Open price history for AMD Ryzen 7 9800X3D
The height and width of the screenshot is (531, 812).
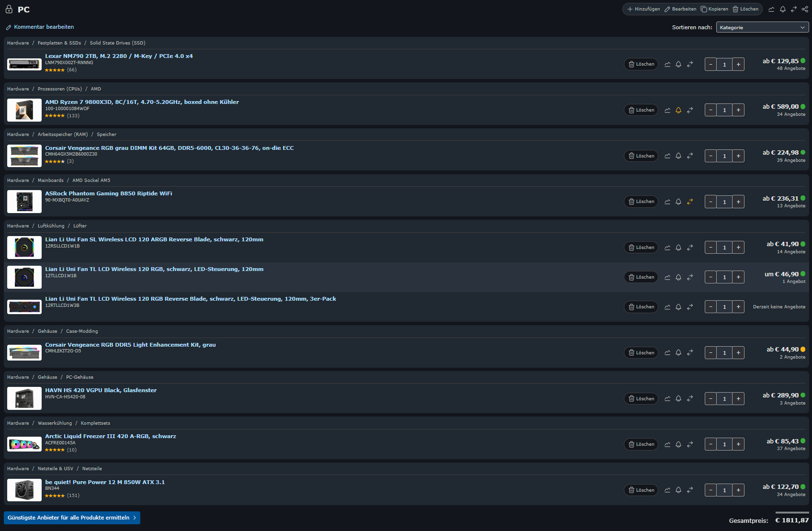[x=667, y=110]
